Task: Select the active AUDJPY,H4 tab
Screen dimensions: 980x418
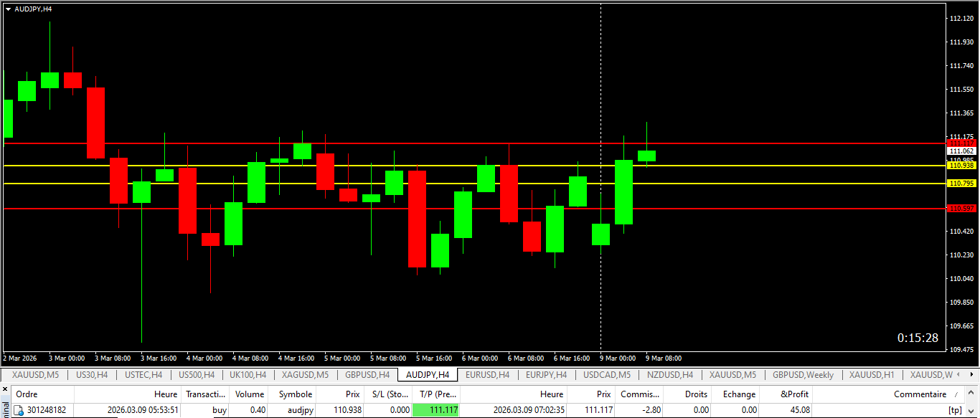Action: tap(428, 374)
